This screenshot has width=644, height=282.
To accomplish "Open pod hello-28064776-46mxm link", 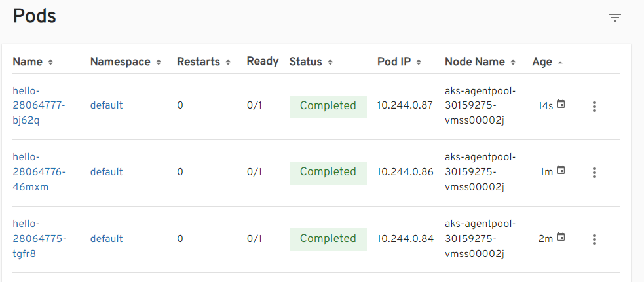I will [x=39, y=172].
